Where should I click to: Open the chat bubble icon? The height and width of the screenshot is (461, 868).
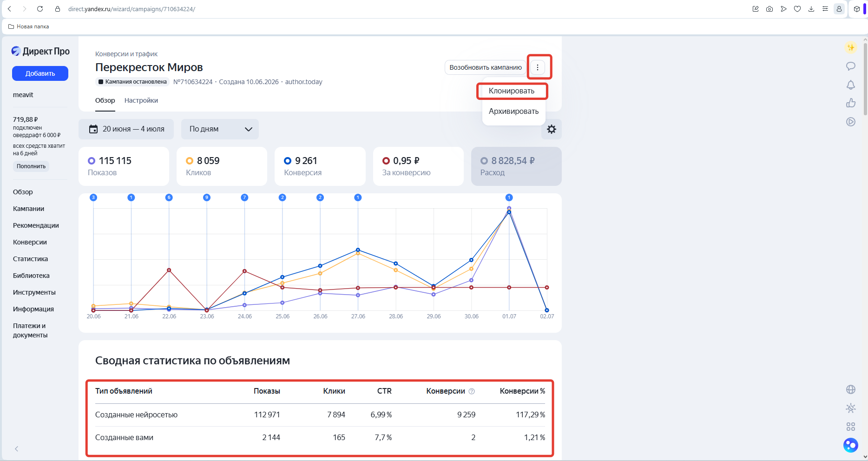[850, 66]
